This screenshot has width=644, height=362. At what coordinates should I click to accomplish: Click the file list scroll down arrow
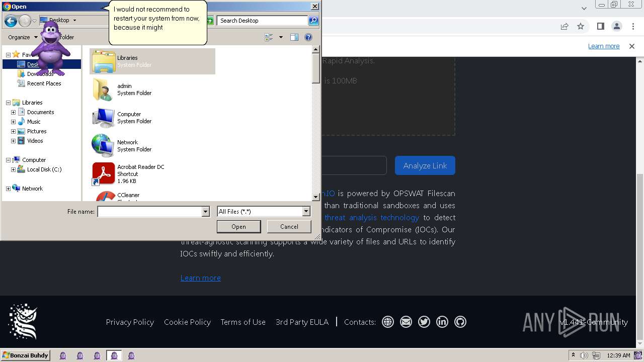click(316, 197)
